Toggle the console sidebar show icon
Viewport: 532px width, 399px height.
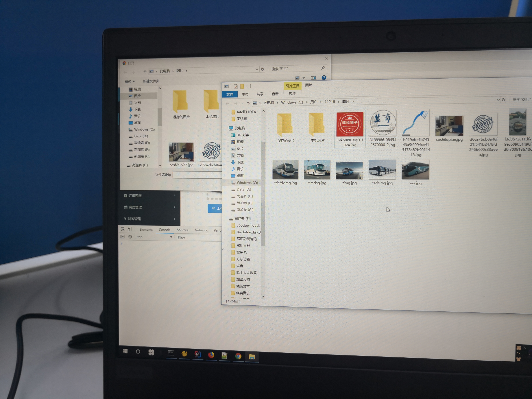click(x=123, y=237)
